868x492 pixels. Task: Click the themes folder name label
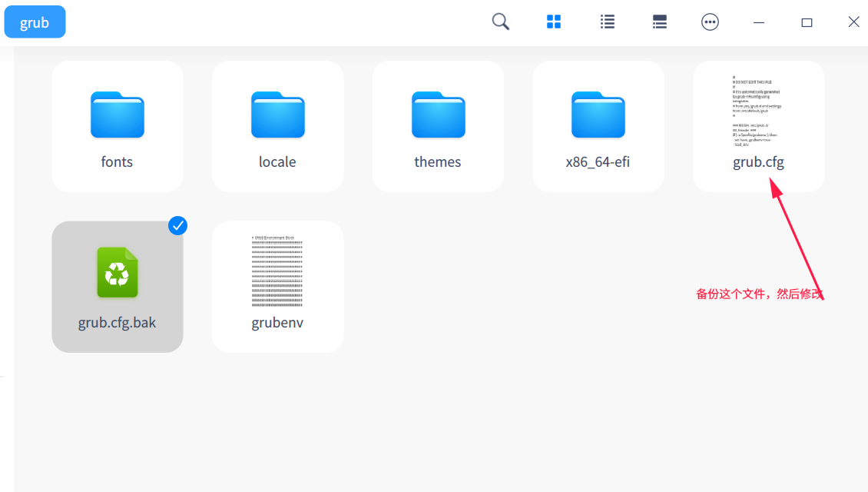(x=437, y=161)
